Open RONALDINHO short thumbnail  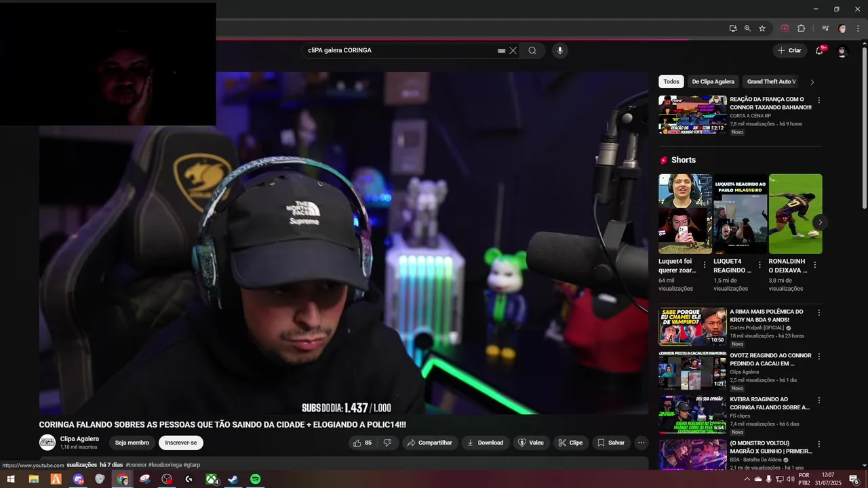(795, 214)
